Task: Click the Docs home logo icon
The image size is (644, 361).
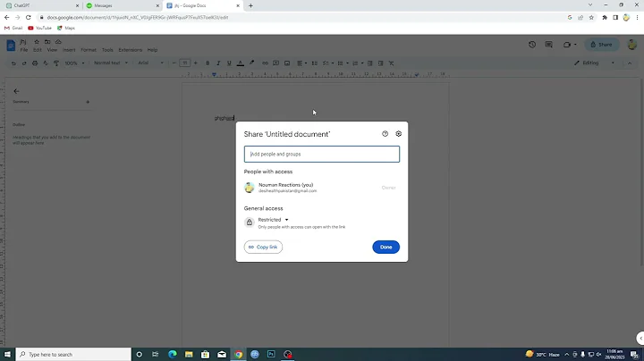Action: [x=11, y=45]
